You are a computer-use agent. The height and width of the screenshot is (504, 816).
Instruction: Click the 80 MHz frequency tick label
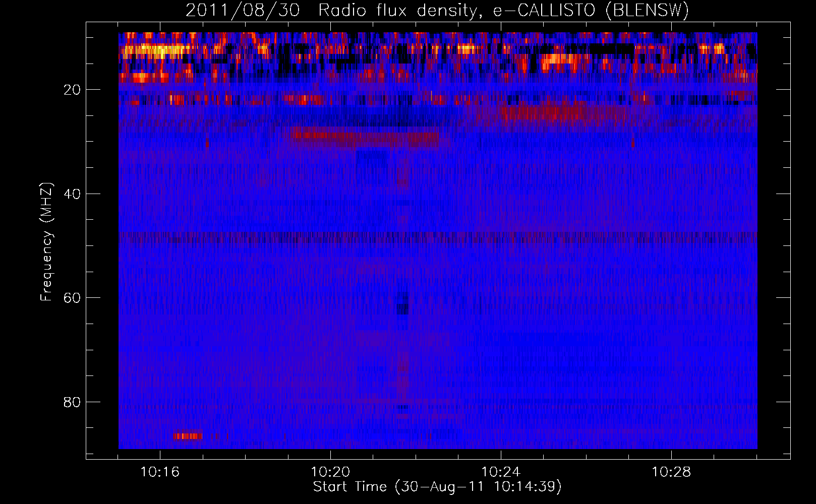point(72,402)
